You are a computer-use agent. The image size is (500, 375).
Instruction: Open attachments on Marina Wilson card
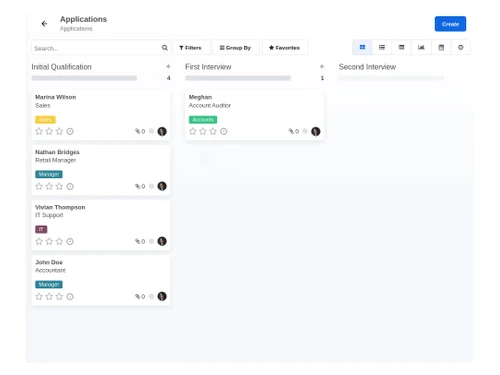pyautogui.click(x=140, y=131)
